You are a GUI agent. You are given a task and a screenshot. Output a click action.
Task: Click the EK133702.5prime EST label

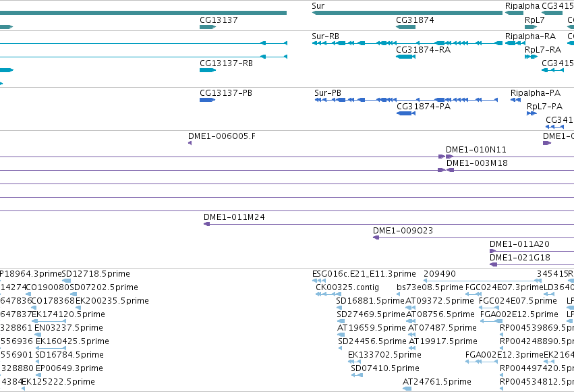384,355
